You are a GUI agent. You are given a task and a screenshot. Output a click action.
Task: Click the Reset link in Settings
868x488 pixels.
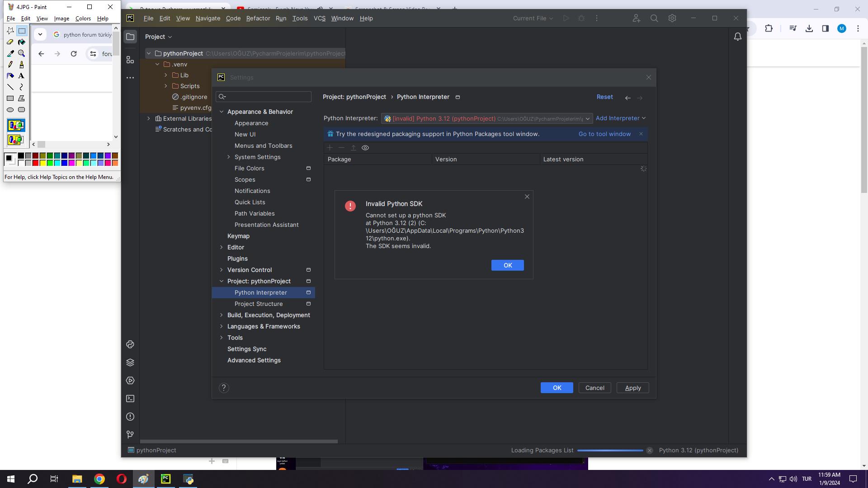point(604,97)
